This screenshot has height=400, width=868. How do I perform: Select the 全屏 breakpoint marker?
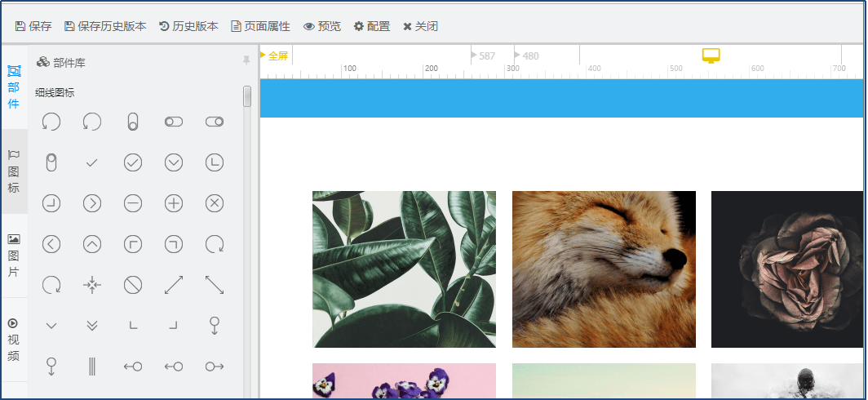coord(275,56)
